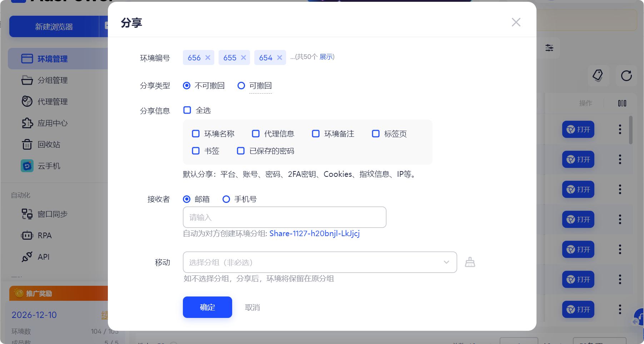The height and width of the screenshot is (344, 644).
Task: Check the 已保存的密码 option
Action: tap(240, 151)
